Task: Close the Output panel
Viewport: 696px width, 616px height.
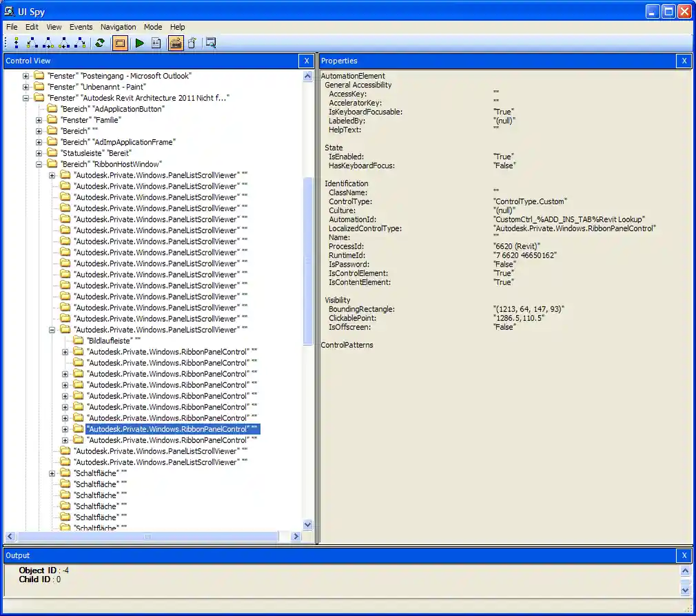Action: [x=684, y=555]
